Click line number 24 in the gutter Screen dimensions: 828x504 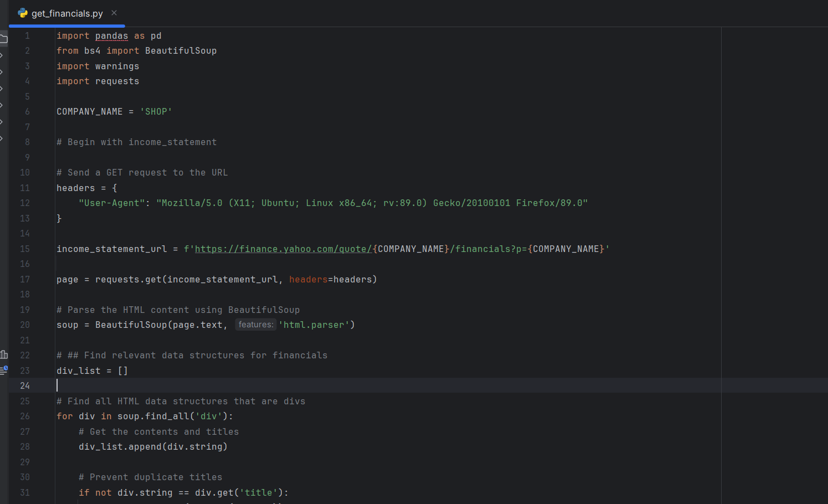[25, 385]
